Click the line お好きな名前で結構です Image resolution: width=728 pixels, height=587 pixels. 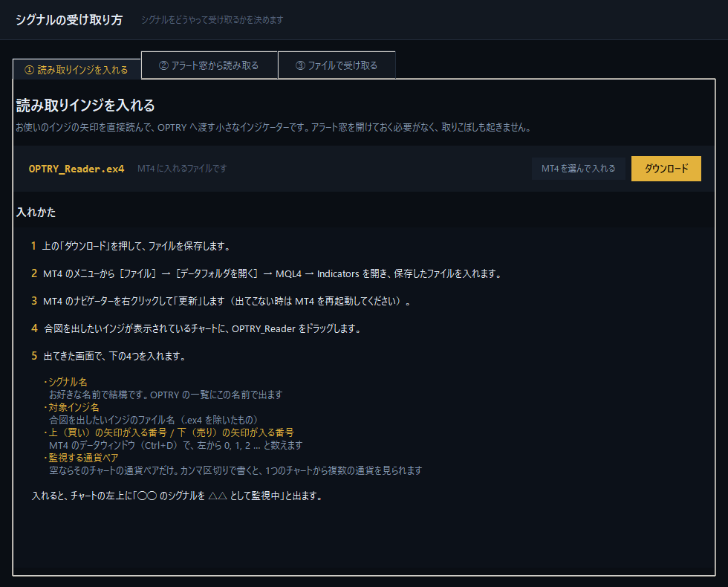[166, 395]
